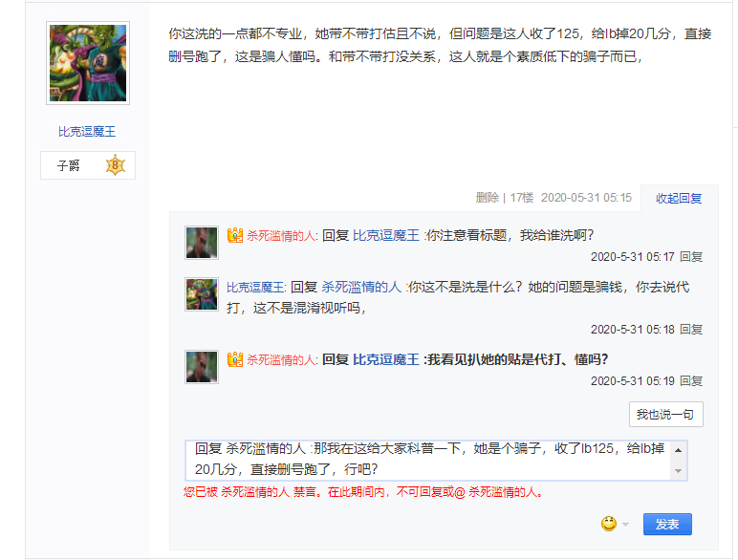The height and width of the screenshot is (560, 738).
Task: Click the level 8 star badge icon
Action: click(x=116, y=165)
